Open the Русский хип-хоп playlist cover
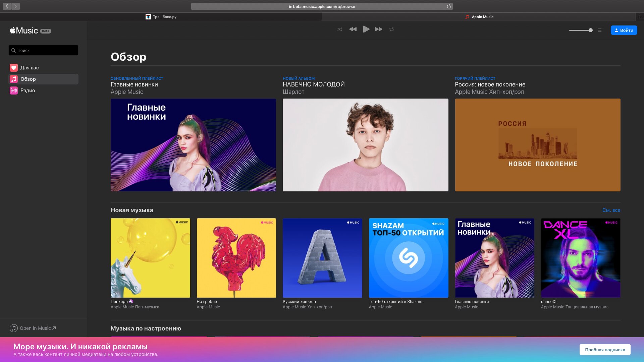Image resolution: width=644 pixels, height=362 pixels. 322,258
